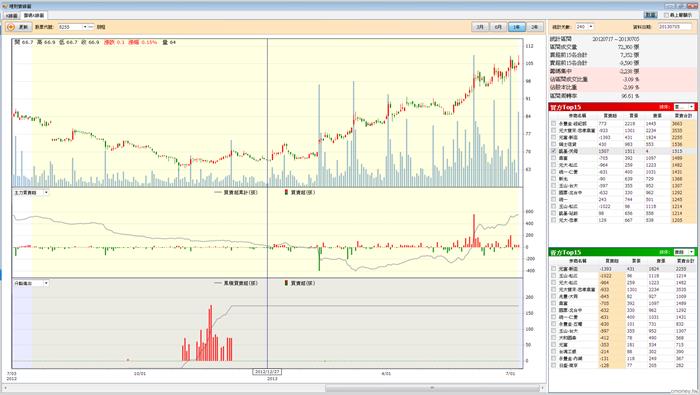Viewport: 700px width, 395px height.
Task: Click the left arrow of the horizontal scrollbar
Action: tap(5, 388)
